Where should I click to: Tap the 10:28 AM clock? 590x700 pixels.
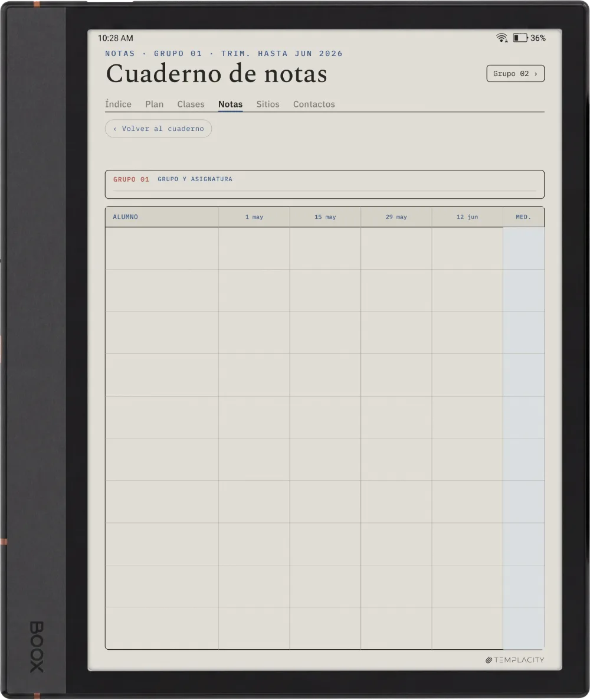point(116,38)
